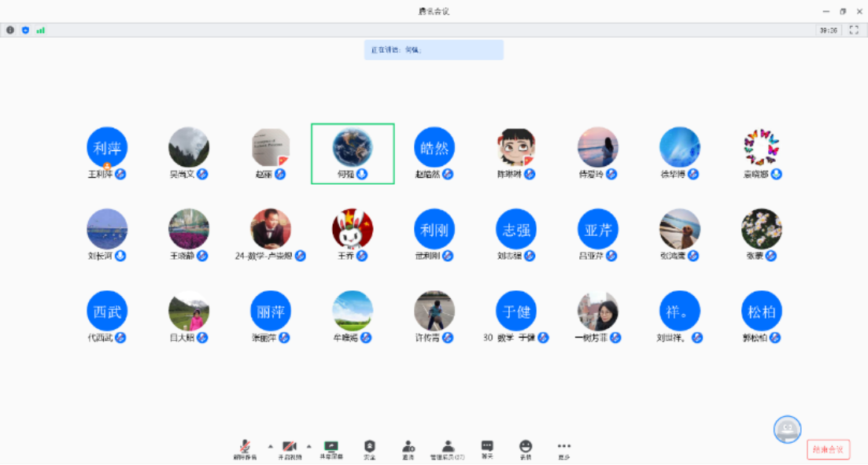The width and height of the screenshot is (868, 465).
Task: Open the emoji reactions menu
Action: click(x=525, y=448)
